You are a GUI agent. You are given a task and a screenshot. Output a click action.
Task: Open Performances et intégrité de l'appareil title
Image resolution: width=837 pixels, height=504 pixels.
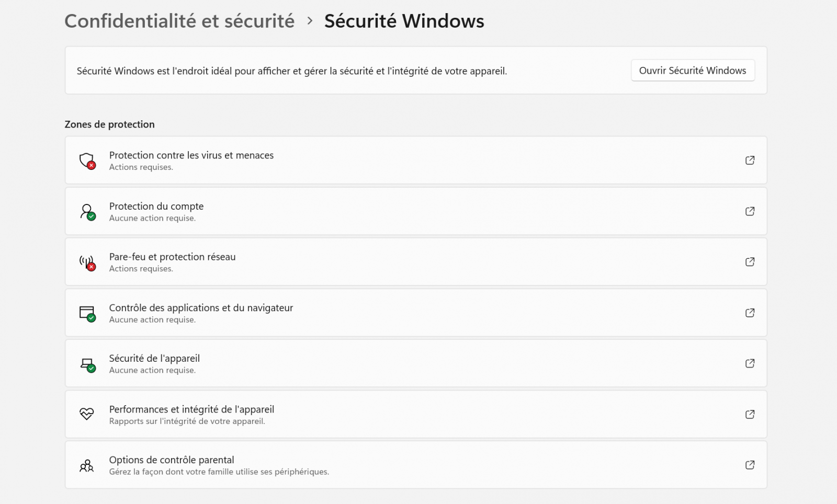191,409
